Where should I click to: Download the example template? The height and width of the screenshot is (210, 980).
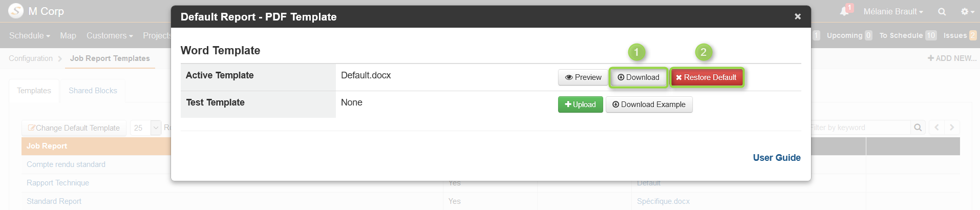coord(649,104)
